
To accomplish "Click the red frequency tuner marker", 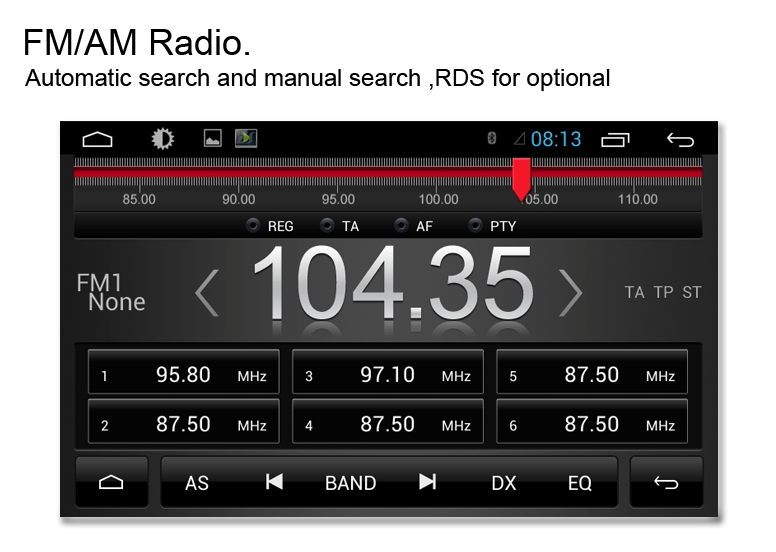I will (522, 179).
